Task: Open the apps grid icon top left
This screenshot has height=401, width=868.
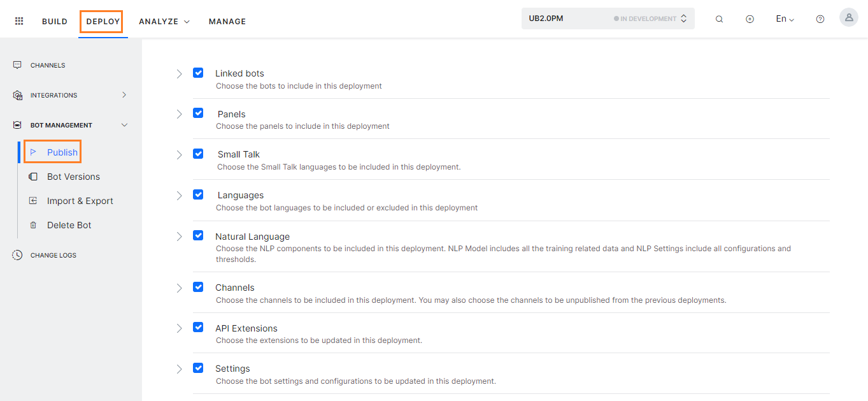Action: [x=18, y=20]
